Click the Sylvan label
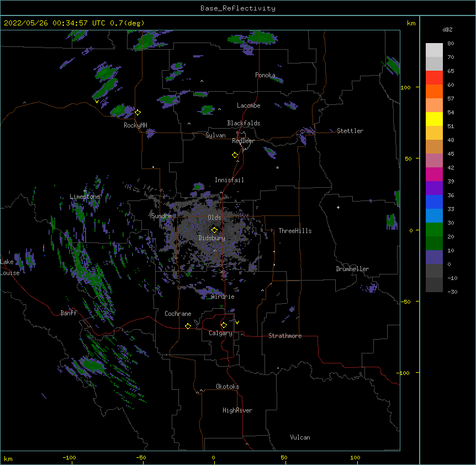This screenshot has width=476, height=465. pyautogui.click(x=215, y=135)
